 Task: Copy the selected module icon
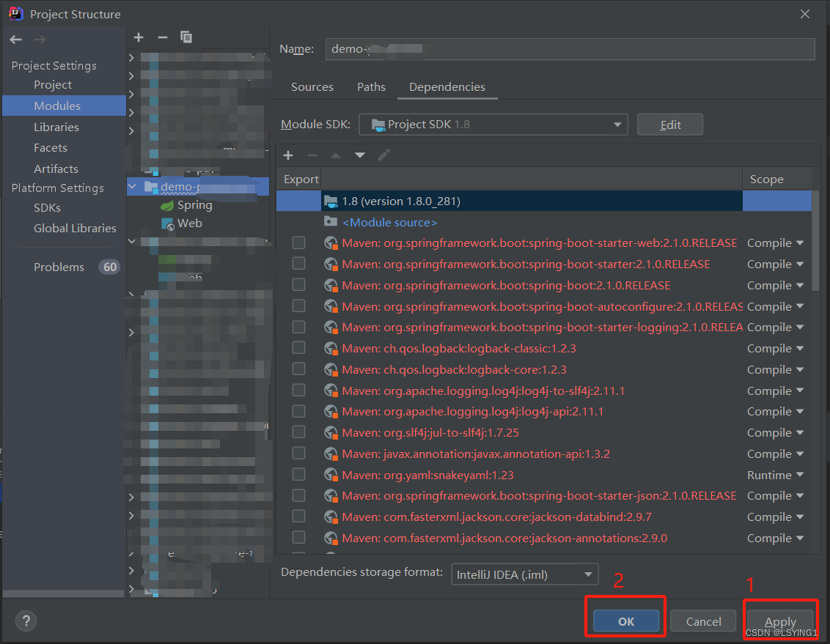pos(186,37)
